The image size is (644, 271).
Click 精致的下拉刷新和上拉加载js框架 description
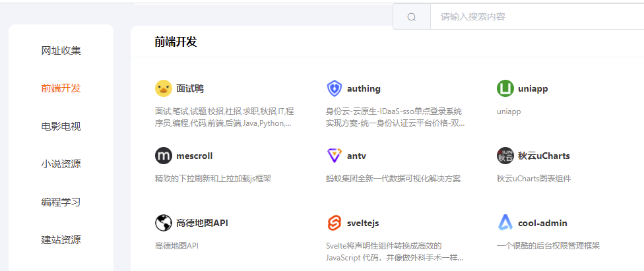pyautogui.click(x=213, y=179)
